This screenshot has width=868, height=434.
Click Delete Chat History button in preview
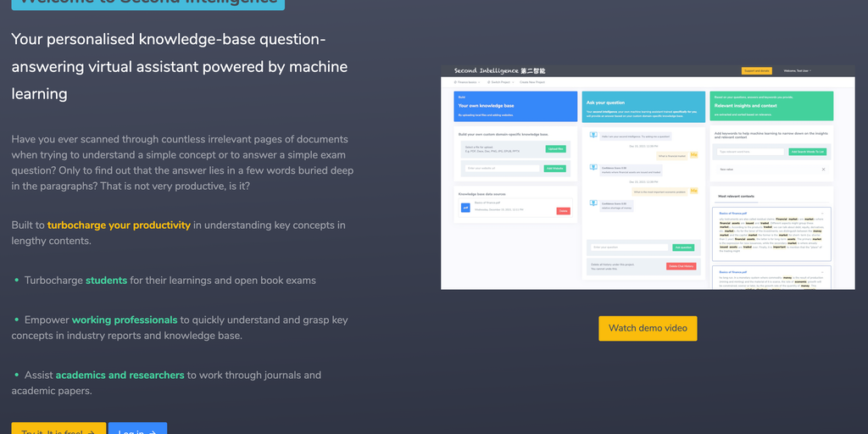tap(681, 266)
